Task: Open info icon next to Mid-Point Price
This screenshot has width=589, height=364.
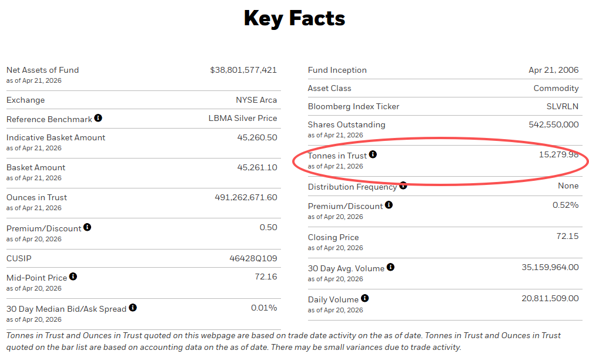Action: 73,277
